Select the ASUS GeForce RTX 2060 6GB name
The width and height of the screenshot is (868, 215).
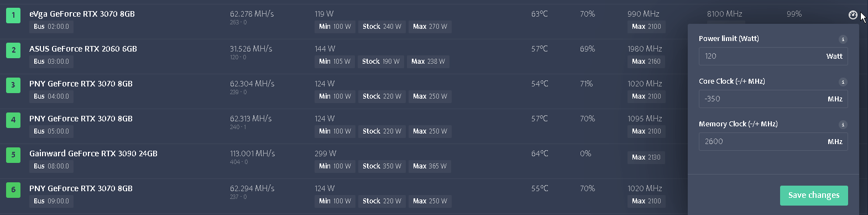point(83,49)
